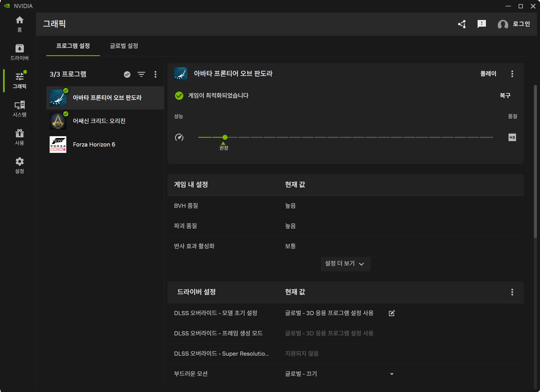This screenshot has height=392, width=540.
Task: Click the 지원되지 않음 value text
Action: pyautogui.click(x=302, y=354)
